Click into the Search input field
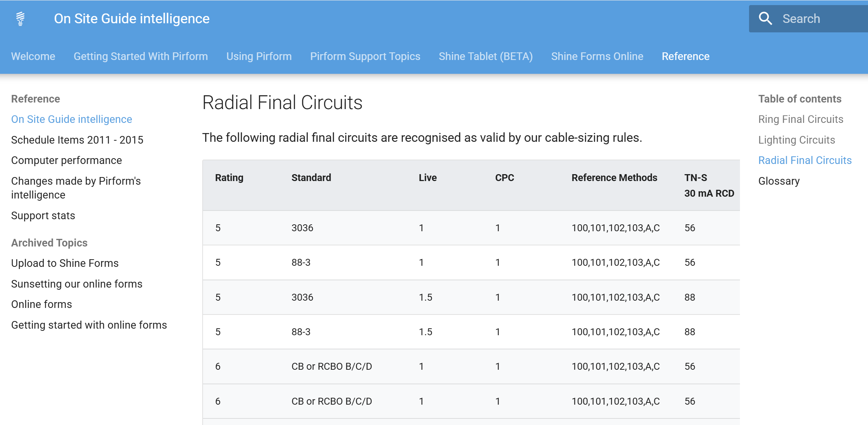Viewport: 868px width, 425px height. (x=822, y=19)
